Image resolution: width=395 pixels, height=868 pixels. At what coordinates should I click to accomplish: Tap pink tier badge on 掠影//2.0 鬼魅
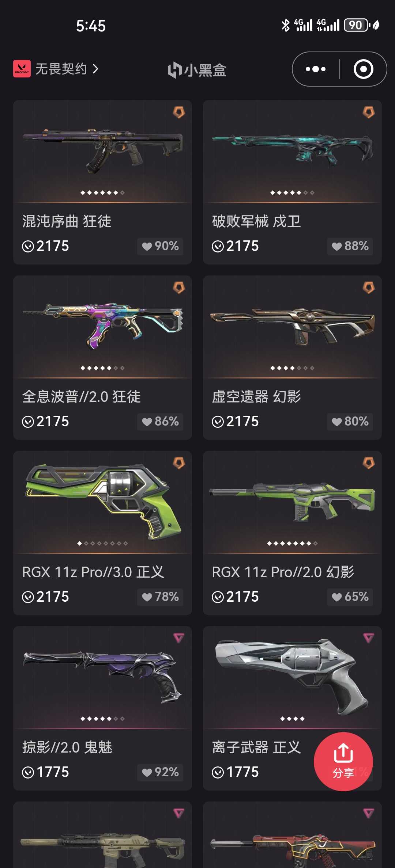pyautogui.click(x=179, y=638)
